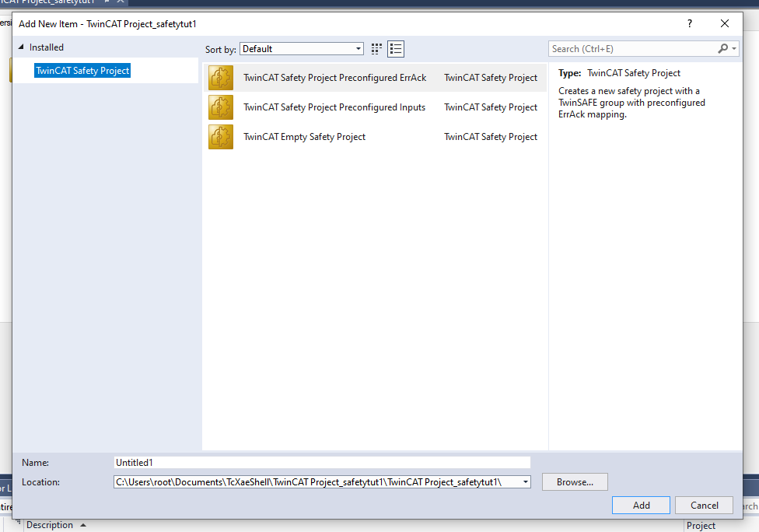Click the help question mark button
The image size is (759, 532).
[x=690, y=23]
